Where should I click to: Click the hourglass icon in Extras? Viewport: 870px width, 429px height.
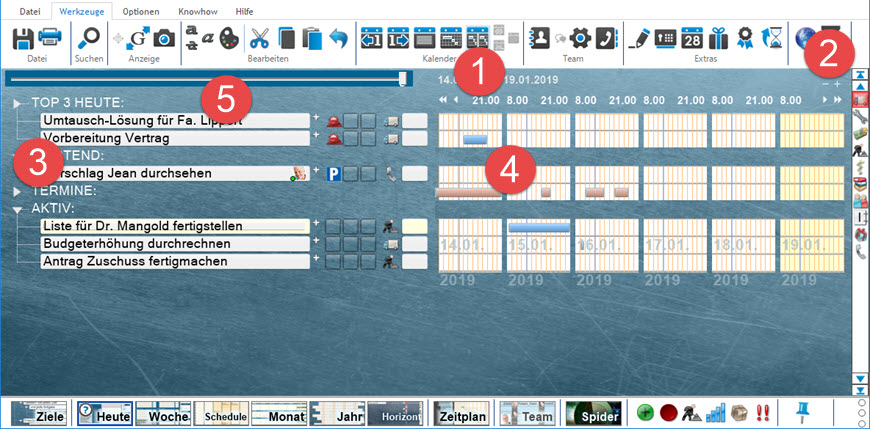pos(773,39)
